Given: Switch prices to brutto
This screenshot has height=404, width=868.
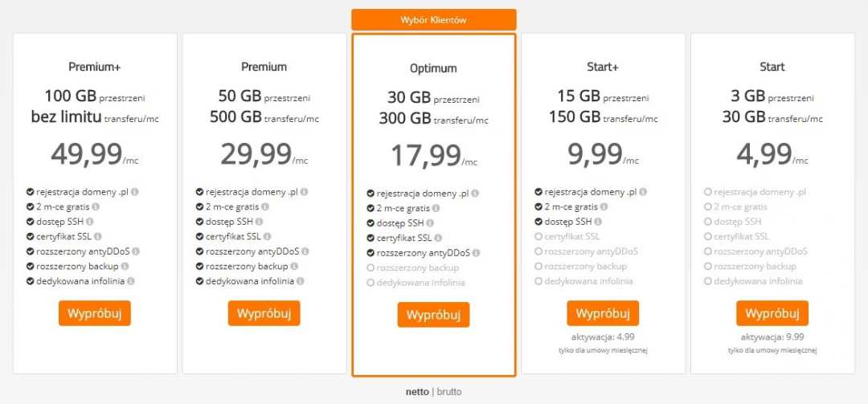Looking at the screenshot, I should click(x=449, y=392).
